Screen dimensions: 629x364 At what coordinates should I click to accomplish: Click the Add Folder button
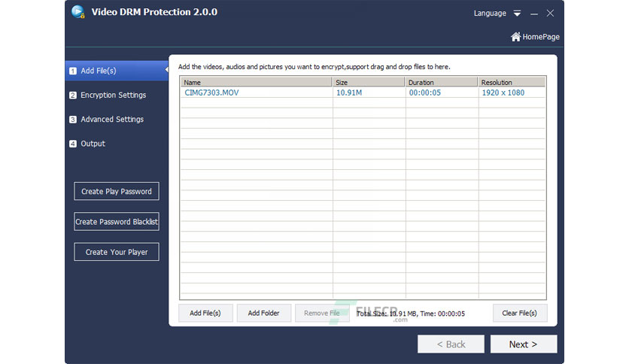tap(264, 313)
